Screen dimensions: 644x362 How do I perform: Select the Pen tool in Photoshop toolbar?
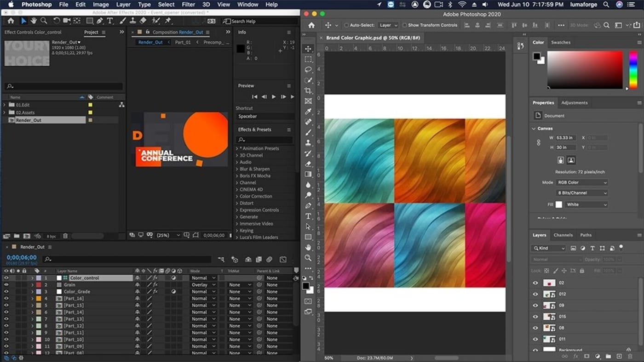coord(308,205)
